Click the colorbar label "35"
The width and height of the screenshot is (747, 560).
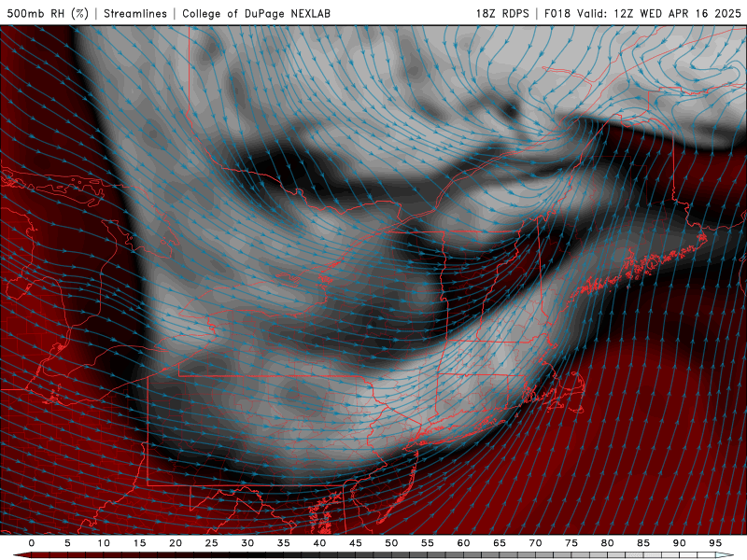tap(284, 543)
